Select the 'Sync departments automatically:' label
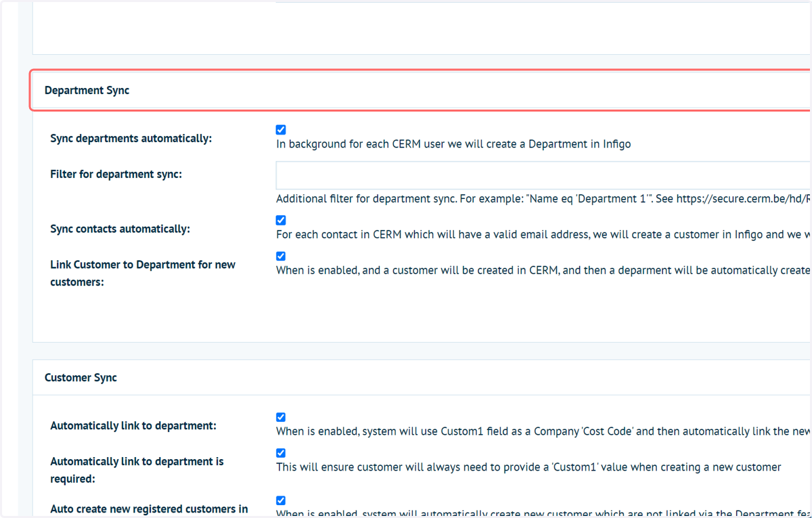 click(131, 139)
